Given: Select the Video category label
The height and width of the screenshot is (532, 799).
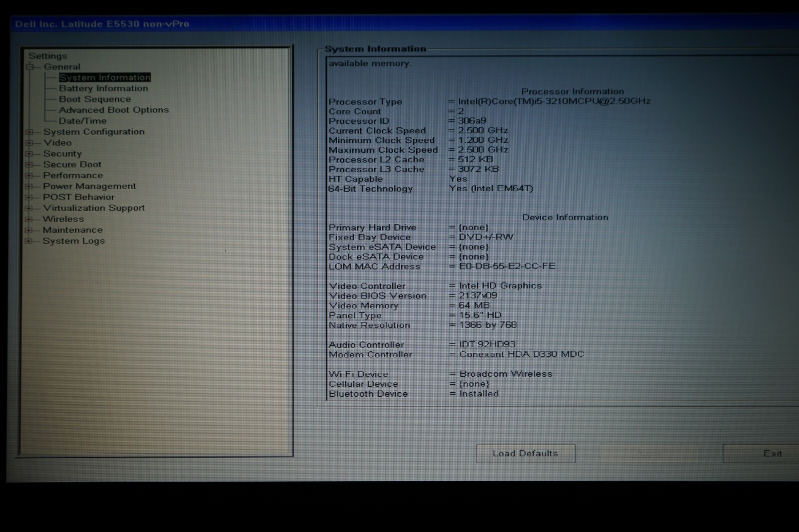Looking at the screenshot, I should [57, 143].
